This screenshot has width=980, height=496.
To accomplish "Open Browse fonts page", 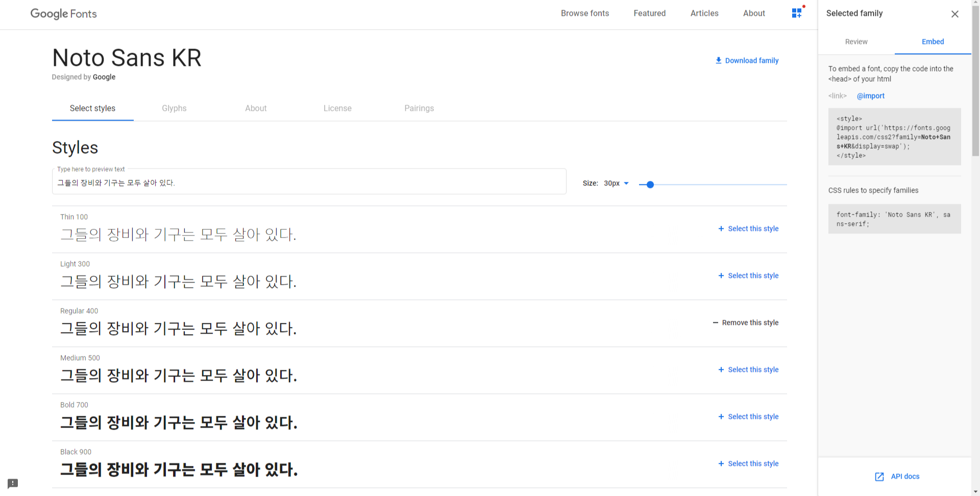I will pyautogui.click(x=585, y=13).
